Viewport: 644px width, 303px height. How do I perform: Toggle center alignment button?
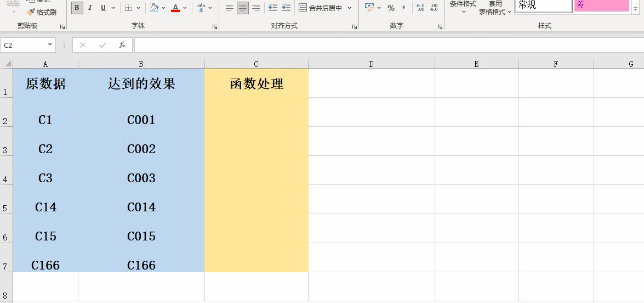tap(242, 8)
